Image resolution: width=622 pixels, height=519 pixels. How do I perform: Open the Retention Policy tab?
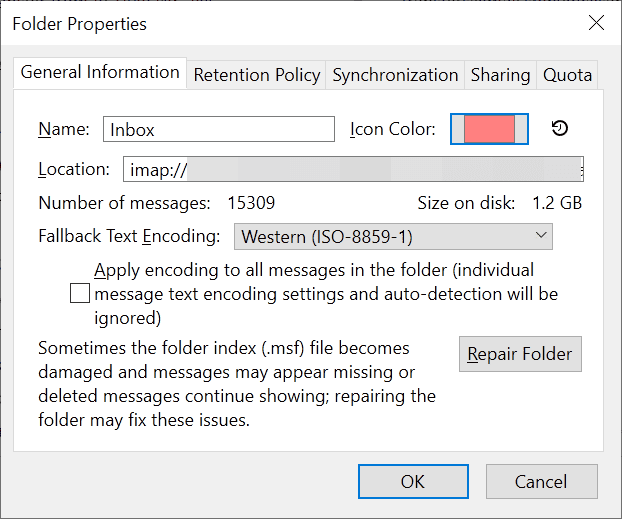[x=257, y=75]
